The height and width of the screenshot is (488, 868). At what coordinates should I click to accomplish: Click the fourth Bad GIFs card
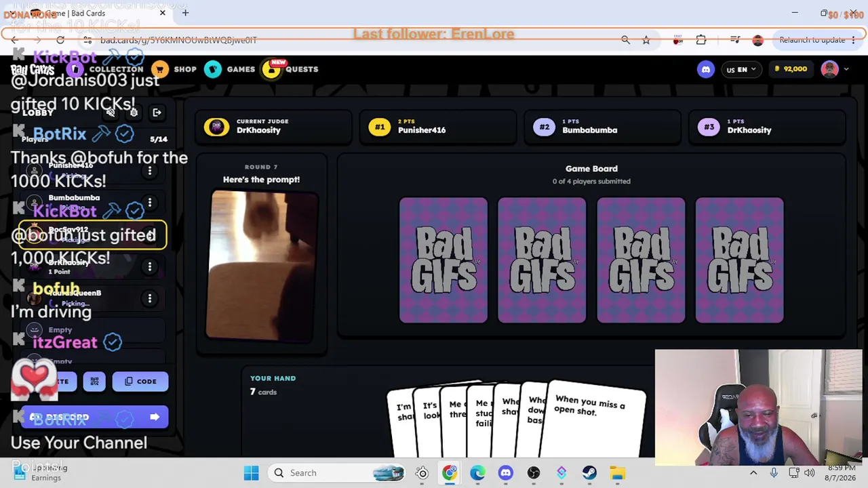pyautogui.click(x=740, y=260)
